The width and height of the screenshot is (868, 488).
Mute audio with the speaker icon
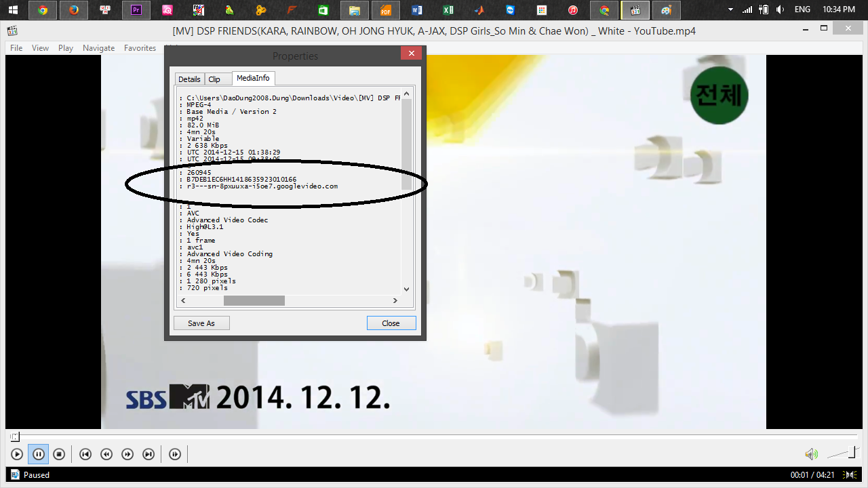click(x=810, y=454)
